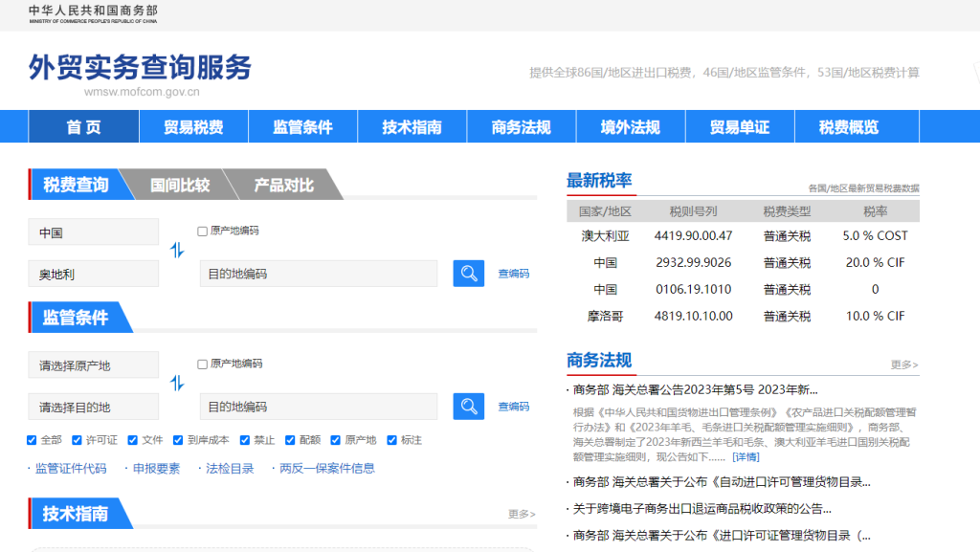Open 贸易单证 navigation item
Screen dimensions: 980x552
(x=740, y=127)
